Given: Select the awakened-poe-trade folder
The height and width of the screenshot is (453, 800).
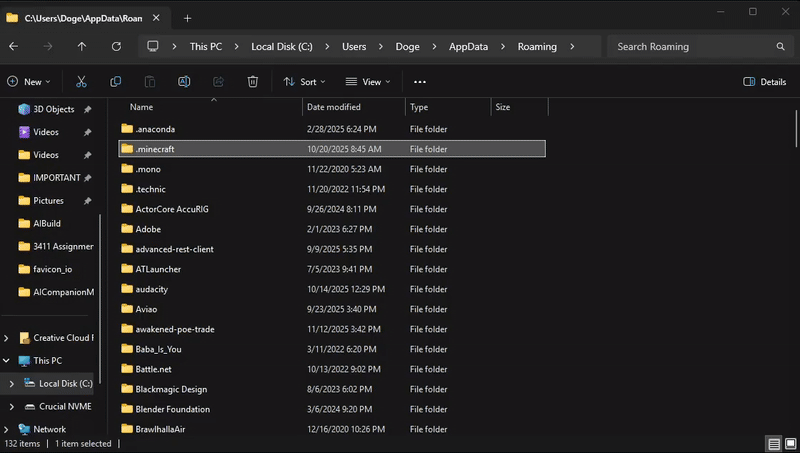Looking at the screenshot, I should click(332, 329).
